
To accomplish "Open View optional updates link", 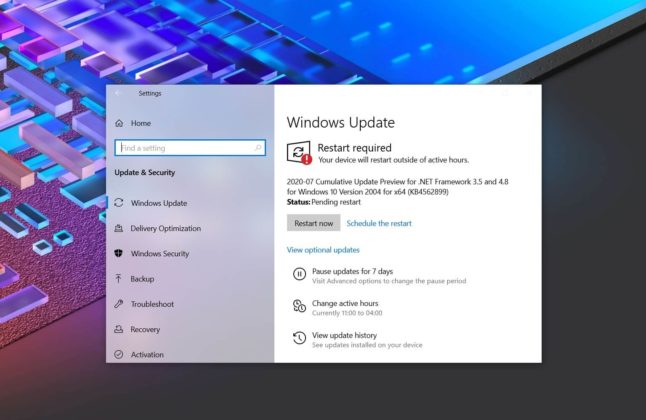I will pos(323,250).
